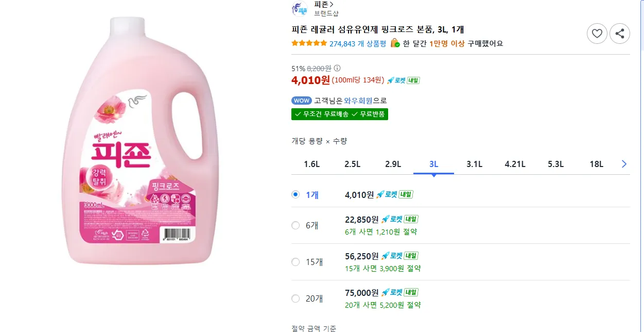The width and height of the screenshot is (644, 332).
Task: Select the 18L volume tab
Action: click(596, 164)
